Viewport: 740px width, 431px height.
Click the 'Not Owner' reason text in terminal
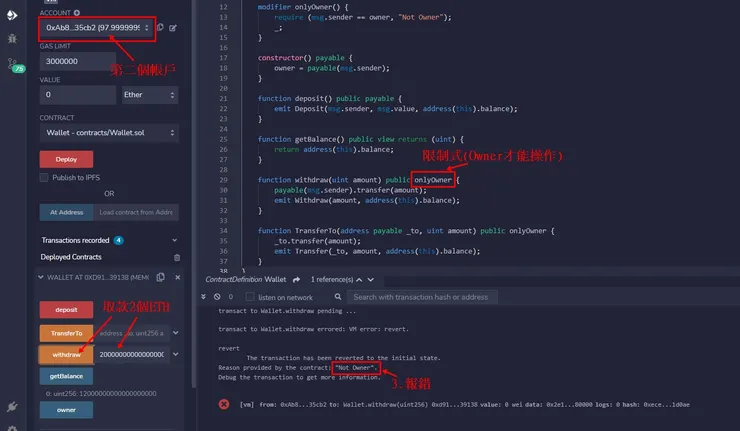pos(355,367)
